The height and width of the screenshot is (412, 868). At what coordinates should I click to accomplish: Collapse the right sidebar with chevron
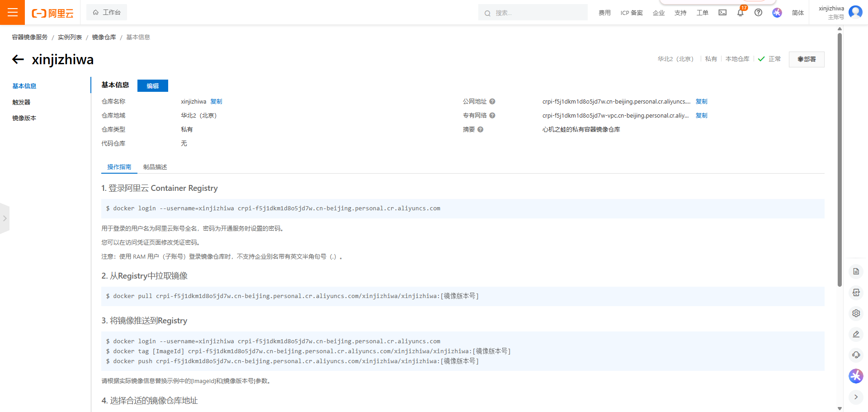(856, 397)
